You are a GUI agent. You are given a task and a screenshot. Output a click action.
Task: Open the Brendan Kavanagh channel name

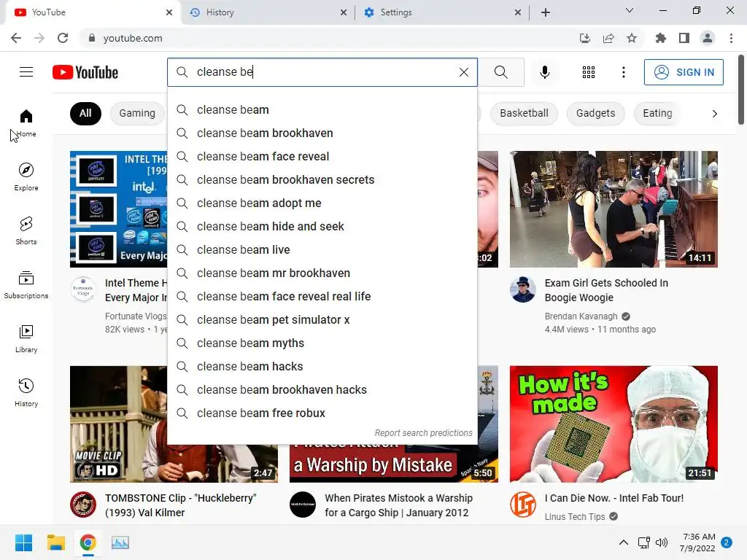click(x=581, y=316)
